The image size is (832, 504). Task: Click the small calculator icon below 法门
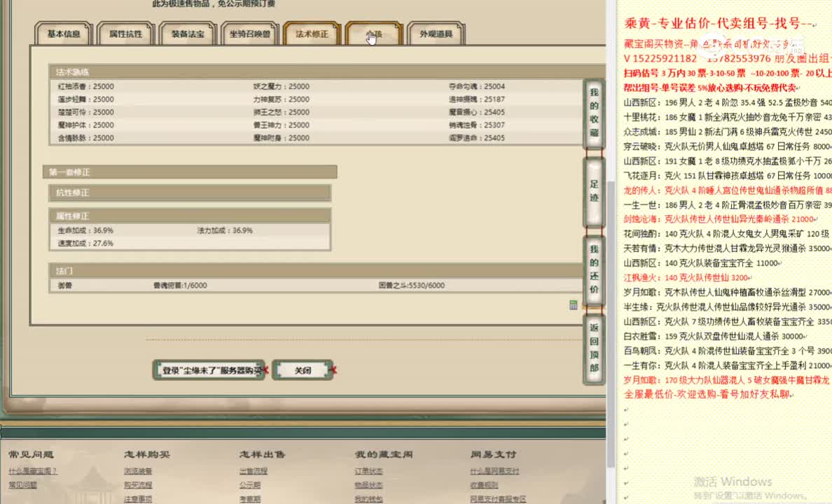[573, 304]
